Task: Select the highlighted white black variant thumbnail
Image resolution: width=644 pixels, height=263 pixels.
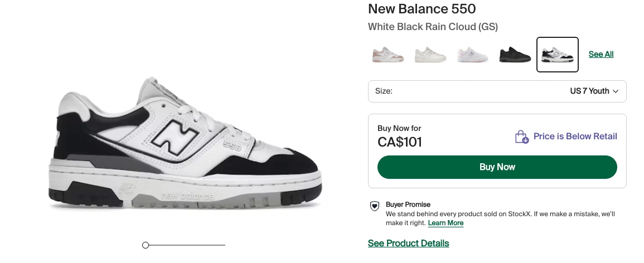Action: tap(558, 55)
